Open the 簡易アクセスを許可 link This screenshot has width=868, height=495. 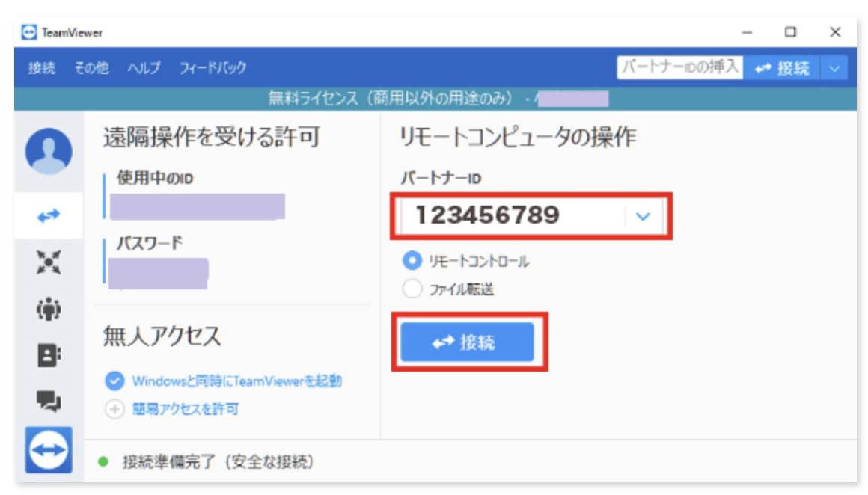[x=186, y=409]
